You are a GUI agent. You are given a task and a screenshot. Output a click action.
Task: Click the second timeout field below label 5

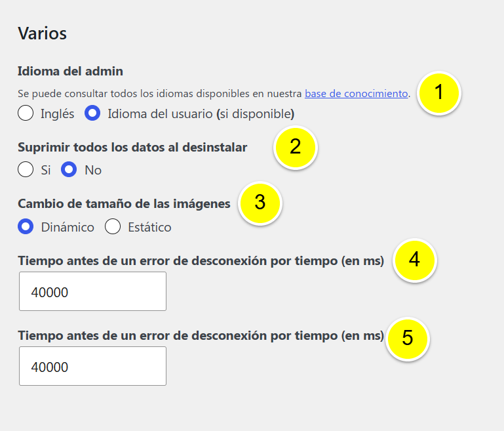point(92,366)
